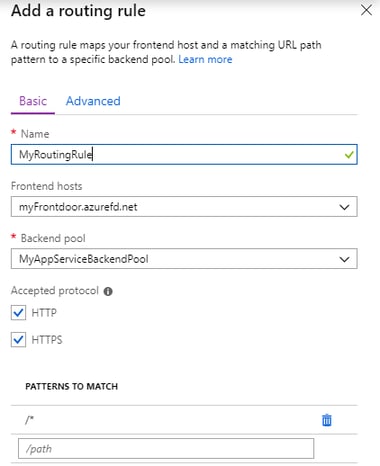Screen dimensions: 380x466
Task: Select the /* pattern row
Action: click(x=184, y=420)
